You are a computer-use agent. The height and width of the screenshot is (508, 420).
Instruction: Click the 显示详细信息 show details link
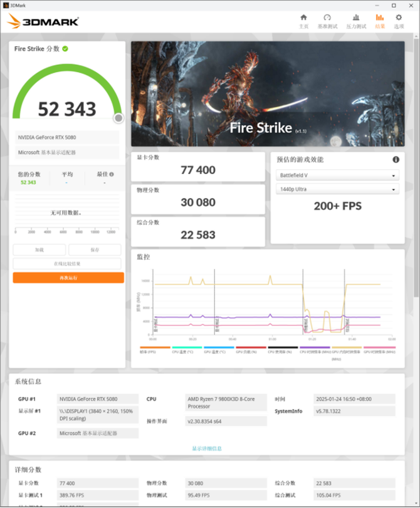pyautogui.click(x=207, y=448)
